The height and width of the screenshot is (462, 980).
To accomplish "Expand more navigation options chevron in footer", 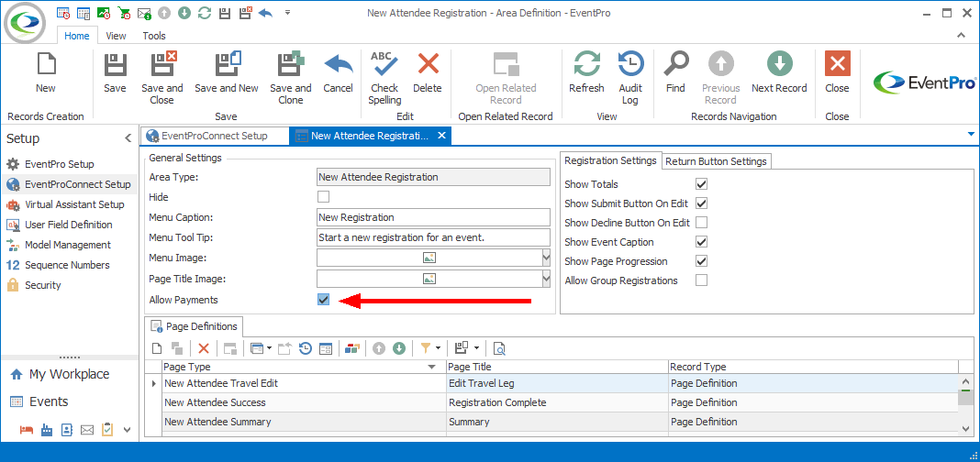I will [127, 430].
